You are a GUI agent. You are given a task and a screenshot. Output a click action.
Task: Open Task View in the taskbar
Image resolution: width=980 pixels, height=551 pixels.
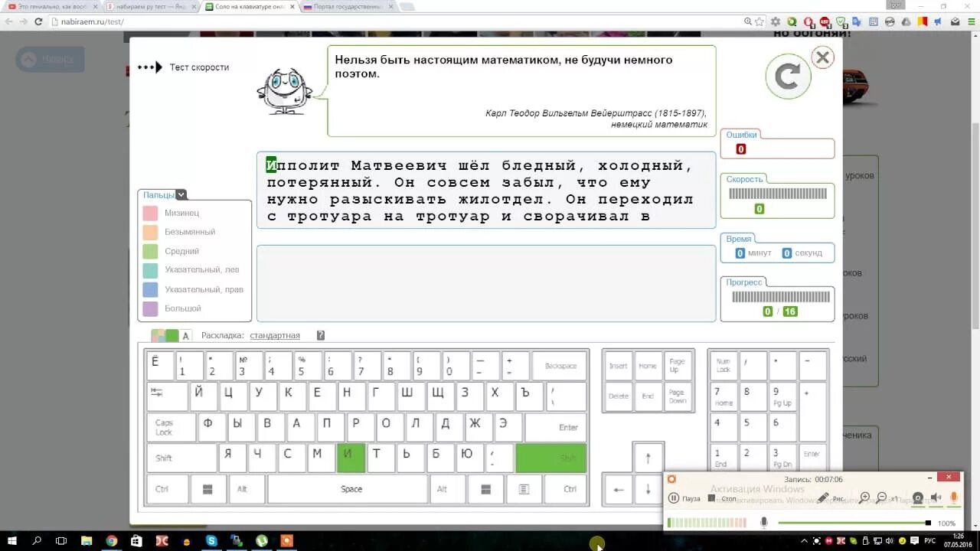[61, 541]
